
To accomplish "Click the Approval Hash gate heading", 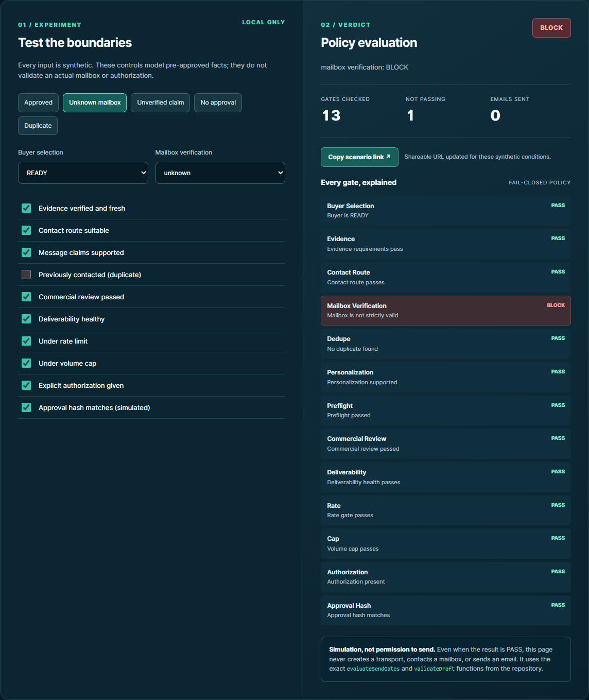I will 349,606.
